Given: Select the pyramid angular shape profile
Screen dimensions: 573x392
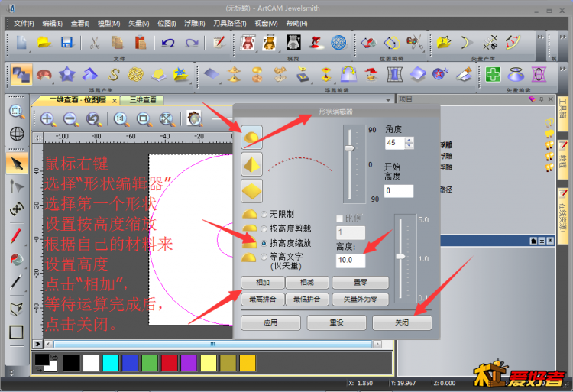Looking at the screenshot, I should [x=251, y=164].
